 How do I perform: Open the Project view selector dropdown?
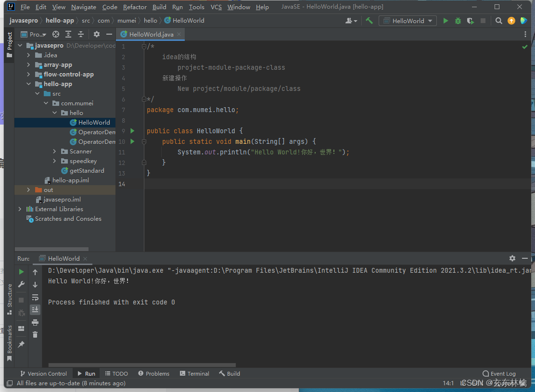tap(34, 34)
